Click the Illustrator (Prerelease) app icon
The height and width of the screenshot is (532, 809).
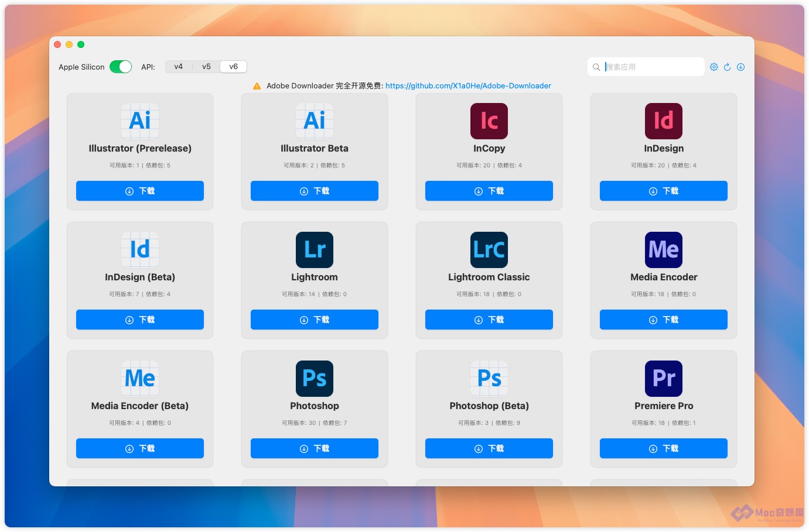(x=140, y=121)
